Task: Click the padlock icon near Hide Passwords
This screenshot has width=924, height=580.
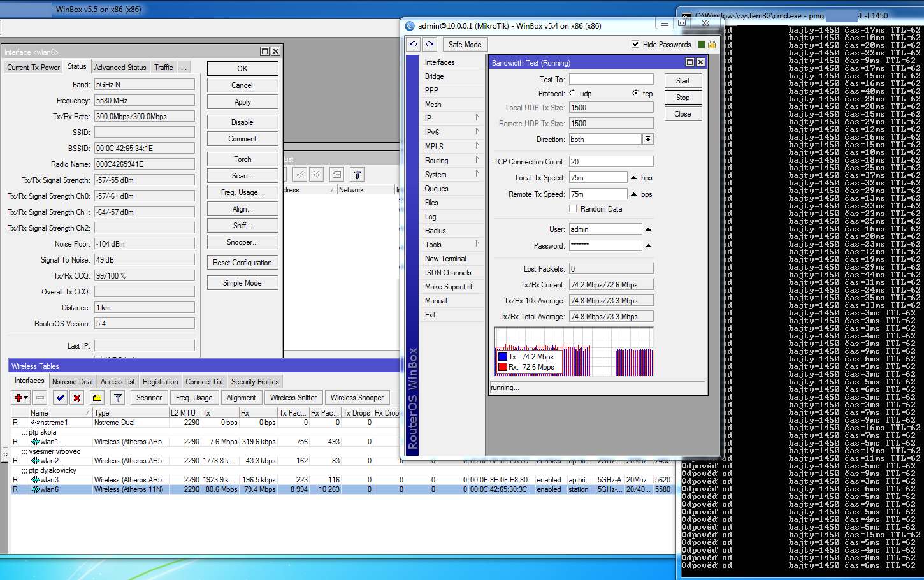Action: [x=712, y=44]
